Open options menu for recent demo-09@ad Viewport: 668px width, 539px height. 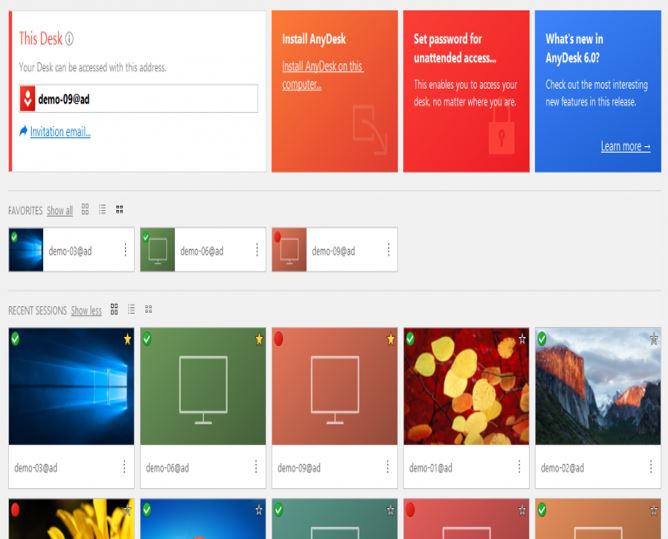pos(388,467)
